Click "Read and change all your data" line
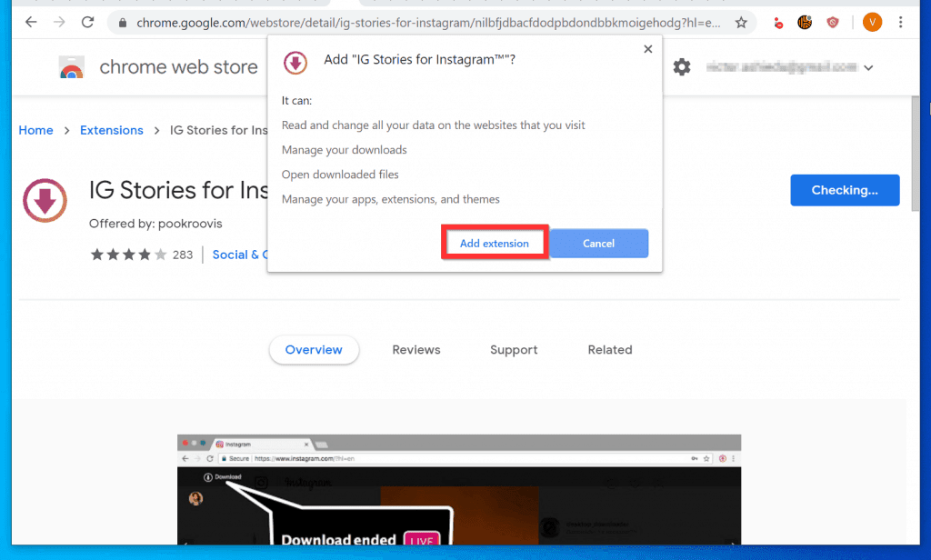The width and height of the screenshot is (931, 560). 434,125
